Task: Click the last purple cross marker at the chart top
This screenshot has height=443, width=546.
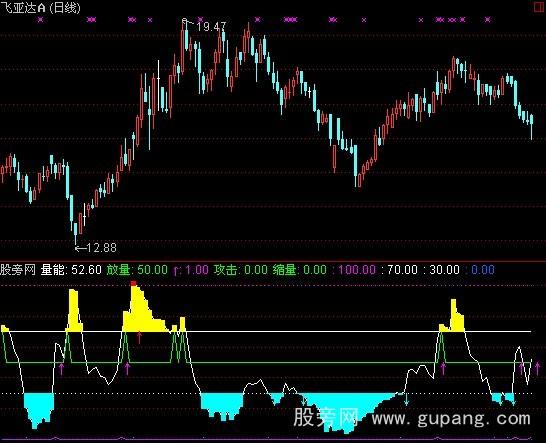Action: (x=488, y=20)
